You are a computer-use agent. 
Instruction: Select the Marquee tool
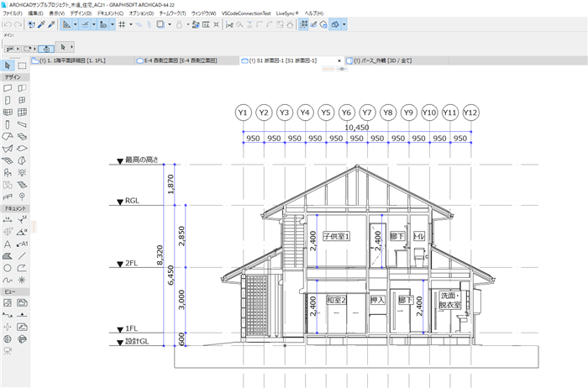click(22, 66)
